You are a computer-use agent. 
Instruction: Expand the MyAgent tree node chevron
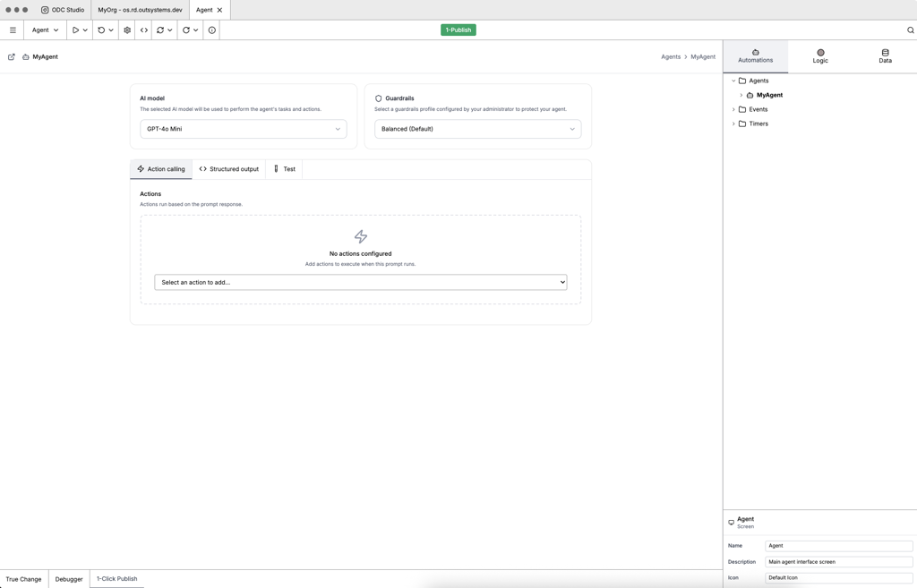(x=741, y=95)
